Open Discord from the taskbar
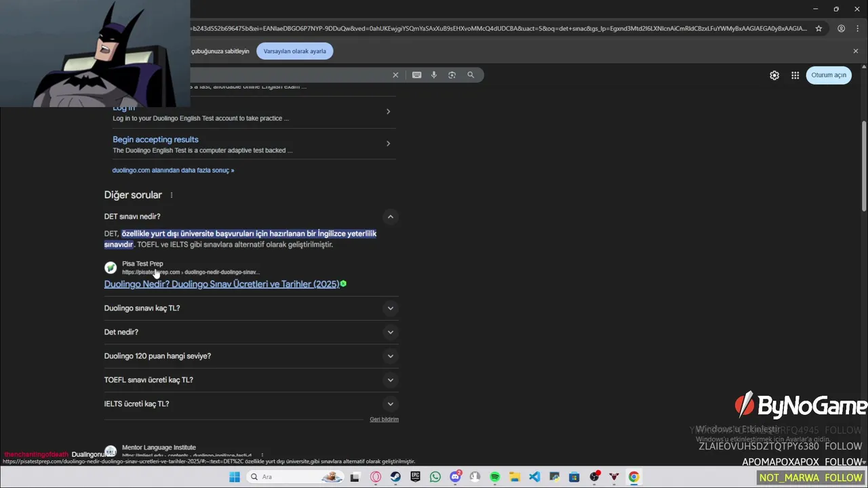The width and height of the screenshot is (868, 488). tap(455, 477)
